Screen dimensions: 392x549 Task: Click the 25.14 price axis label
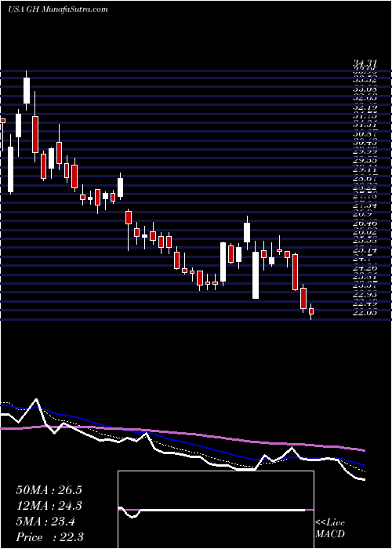tap(365, 250)
